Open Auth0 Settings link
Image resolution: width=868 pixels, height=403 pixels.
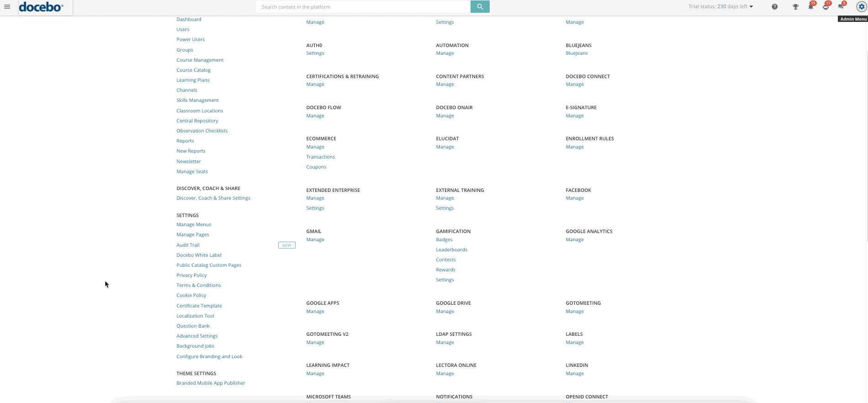(x=315, y=53)
